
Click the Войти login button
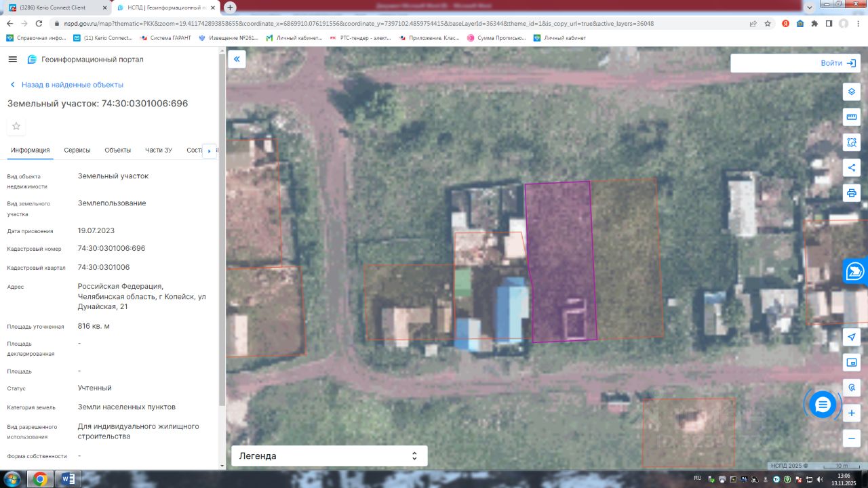pos(839,63)
